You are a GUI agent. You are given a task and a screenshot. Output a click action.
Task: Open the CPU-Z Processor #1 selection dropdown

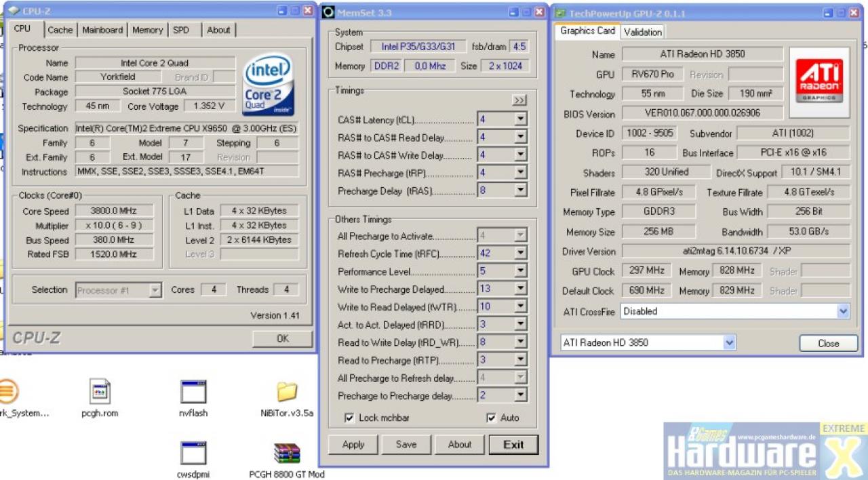click(155, 290)
